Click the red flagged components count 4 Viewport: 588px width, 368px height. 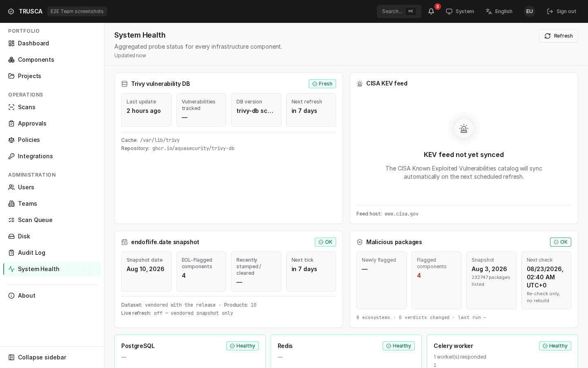[419, 276]
